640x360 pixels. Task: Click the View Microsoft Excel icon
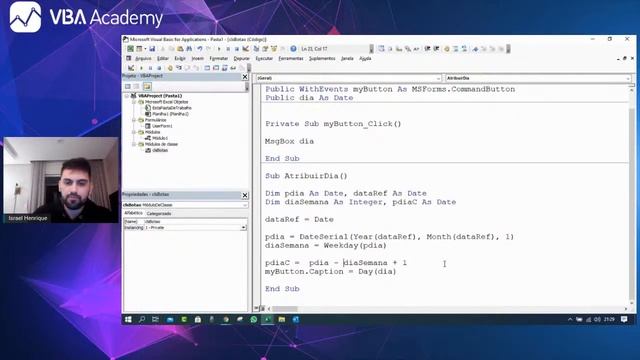click(130, 49)
